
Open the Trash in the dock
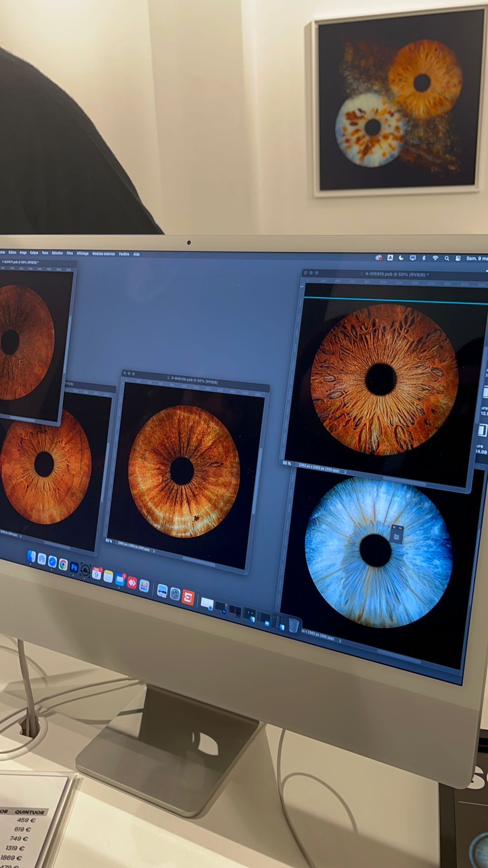[x=294, y=625]
